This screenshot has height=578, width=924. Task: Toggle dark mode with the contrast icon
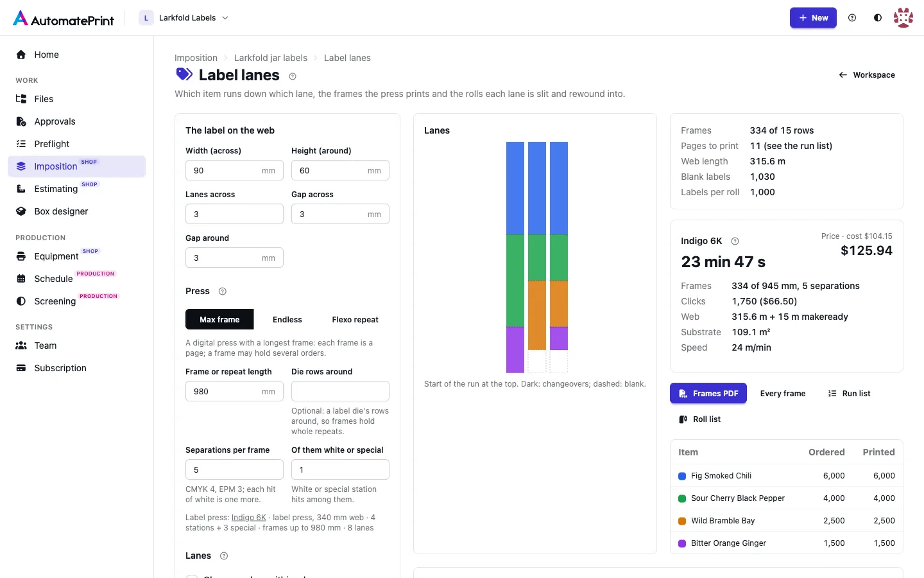click(878, 18)
